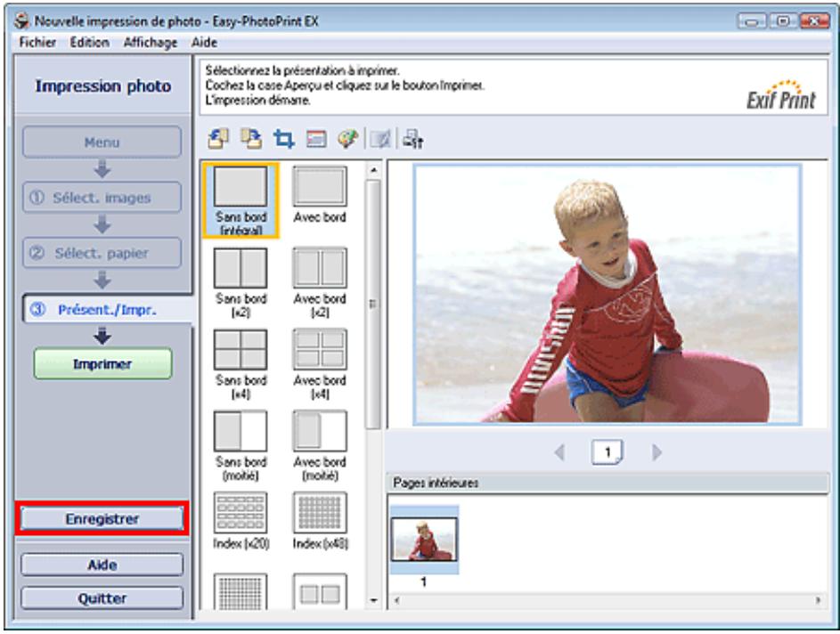Click the Pages intérieures header
The height and width of the screenshot is (634, 840).
click(x=608, y=483)
